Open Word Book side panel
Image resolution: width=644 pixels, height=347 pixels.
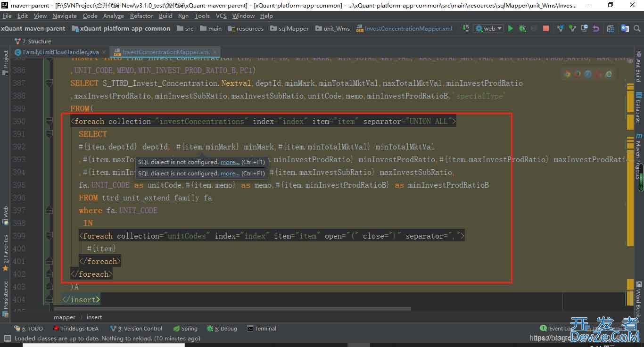[x=638, y=299]
